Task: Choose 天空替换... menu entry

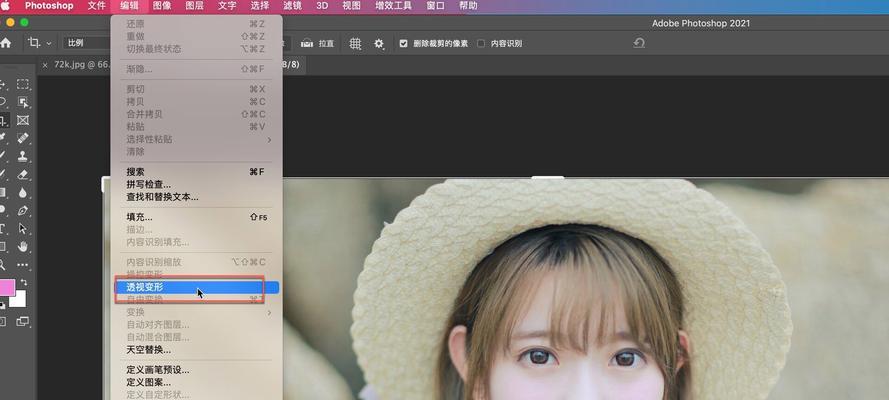Action: (197, 350)
